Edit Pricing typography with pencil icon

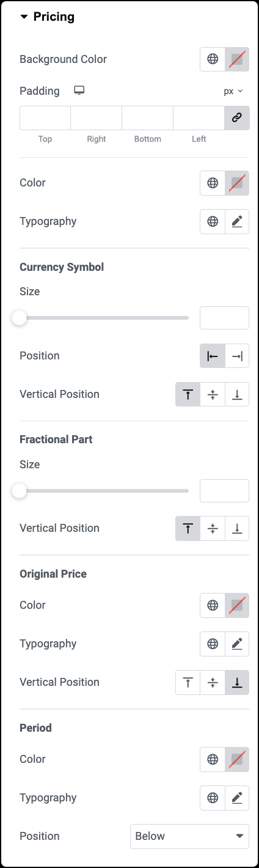237,221
